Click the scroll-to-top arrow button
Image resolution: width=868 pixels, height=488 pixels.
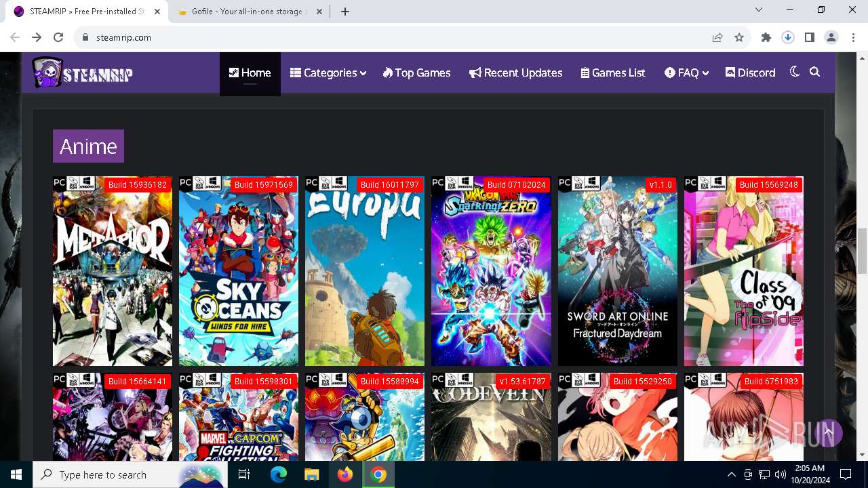828,432
